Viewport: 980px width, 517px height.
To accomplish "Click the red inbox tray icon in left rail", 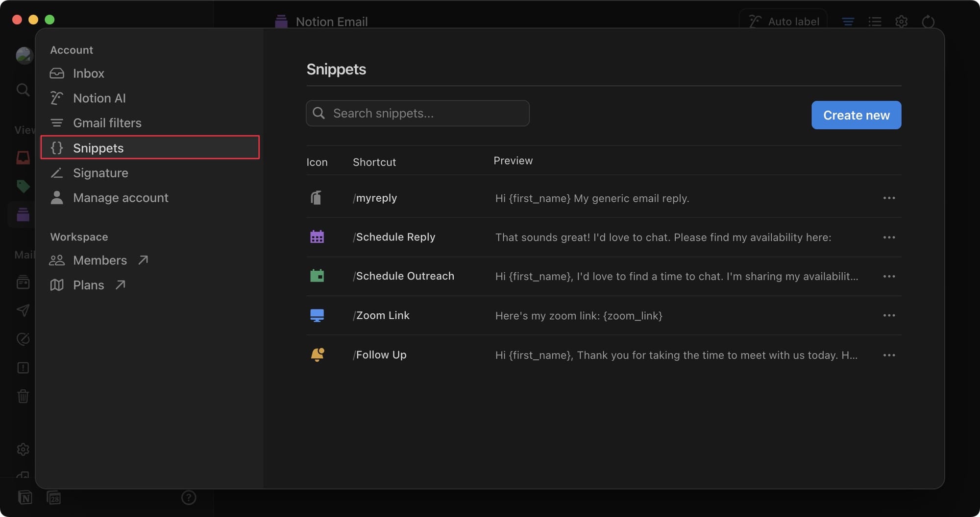I will (23, 158).
